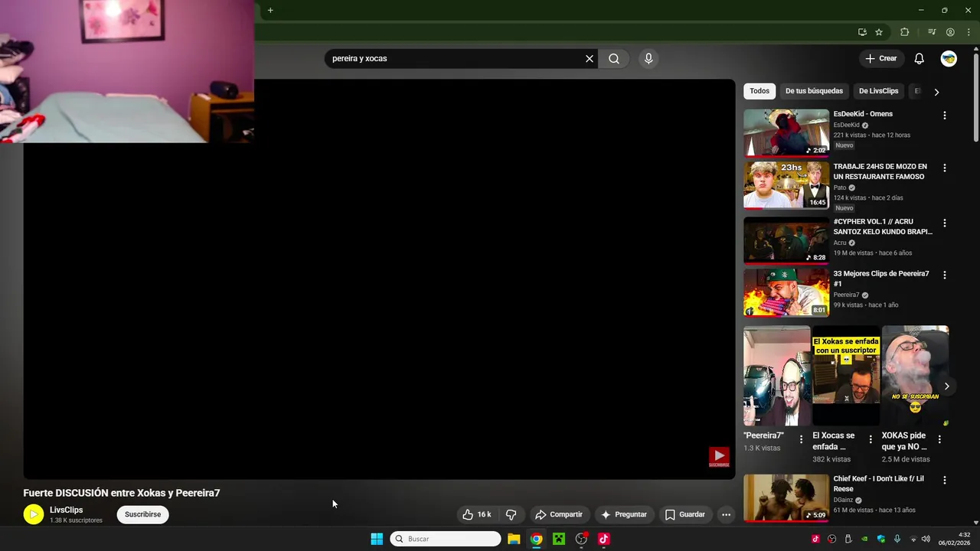Open options for XOKAS pide que ya NO short

(939, 439)
